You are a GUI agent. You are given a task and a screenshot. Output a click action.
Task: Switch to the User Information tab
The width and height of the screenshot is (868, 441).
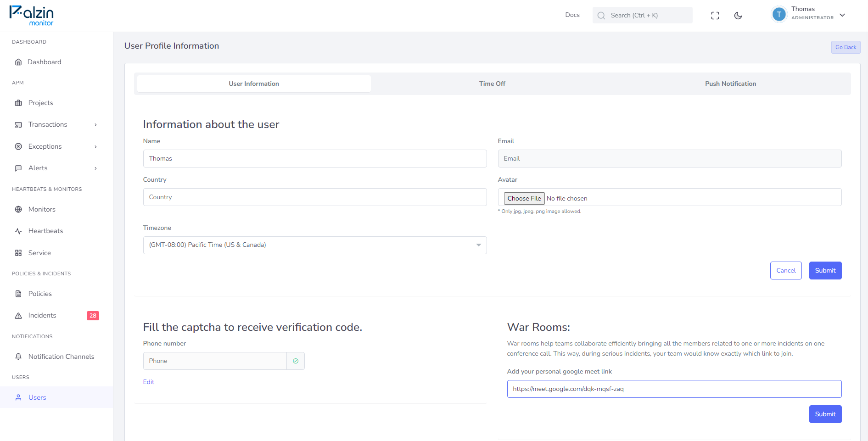tap(254, 84)
